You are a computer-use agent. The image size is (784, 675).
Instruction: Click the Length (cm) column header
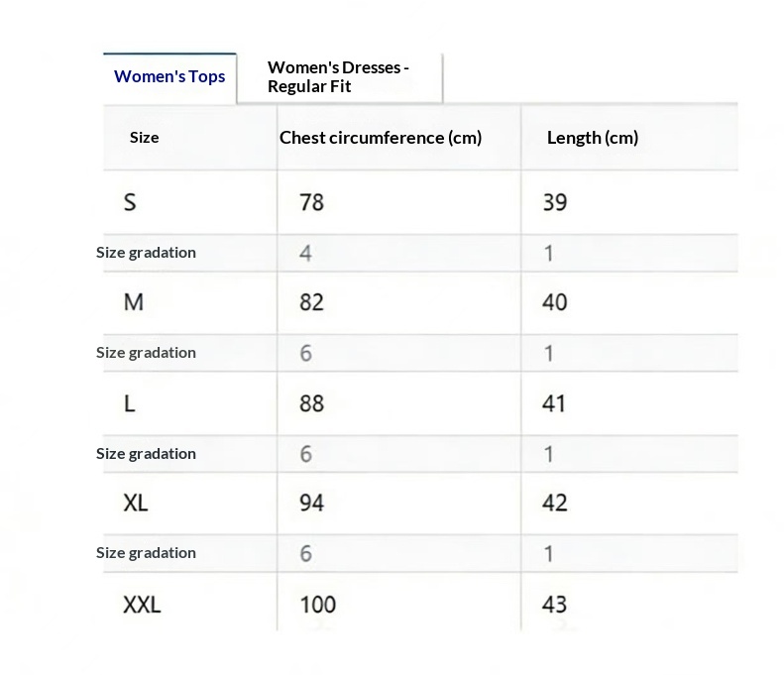[x=592, y=138]
